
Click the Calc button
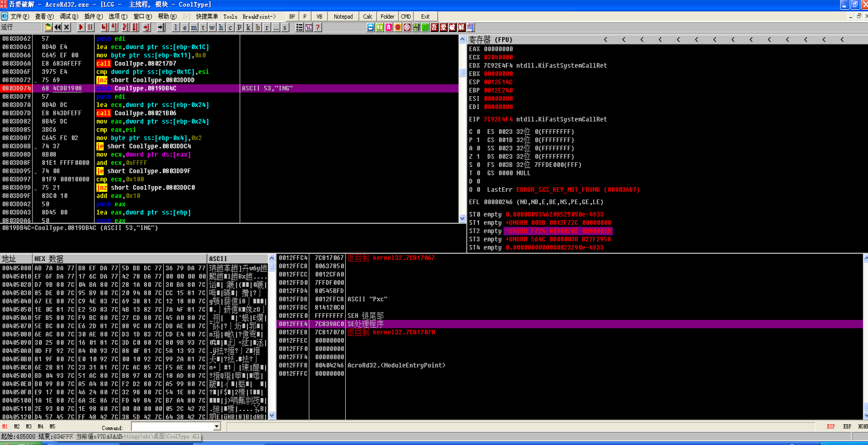click(368, 17)
